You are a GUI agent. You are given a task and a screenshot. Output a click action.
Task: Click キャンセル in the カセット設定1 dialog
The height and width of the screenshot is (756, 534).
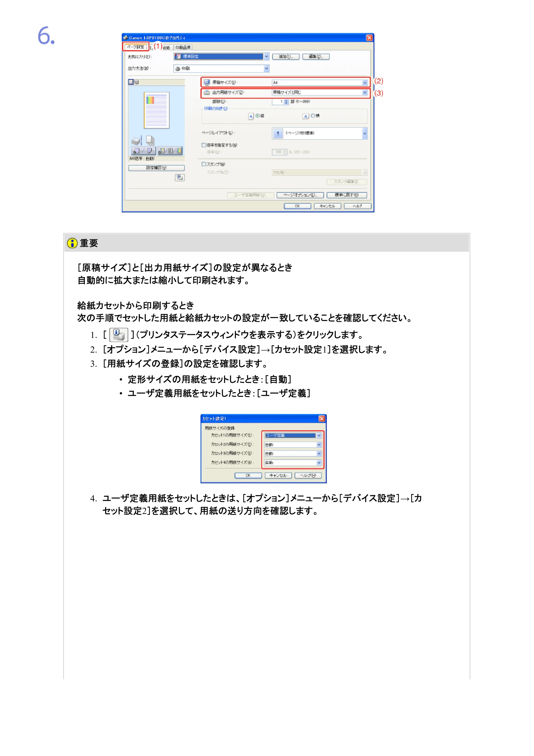(x=278, y=476)
